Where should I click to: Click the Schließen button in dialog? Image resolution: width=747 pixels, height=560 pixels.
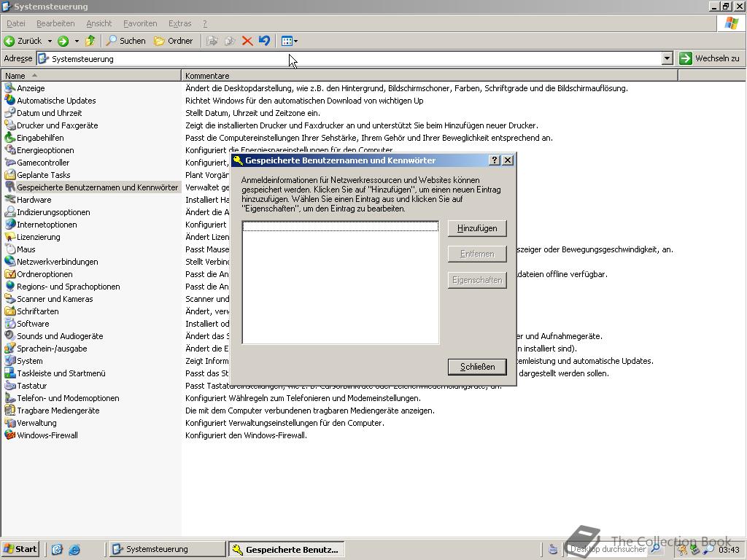coord(477,367)
